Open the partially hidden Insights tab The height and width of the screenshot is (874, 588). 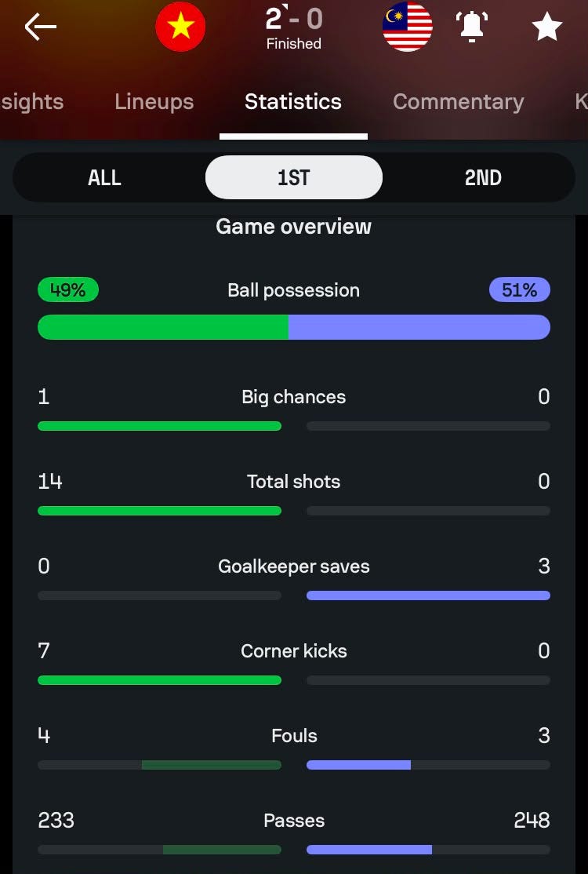click(x=31, y=101)
